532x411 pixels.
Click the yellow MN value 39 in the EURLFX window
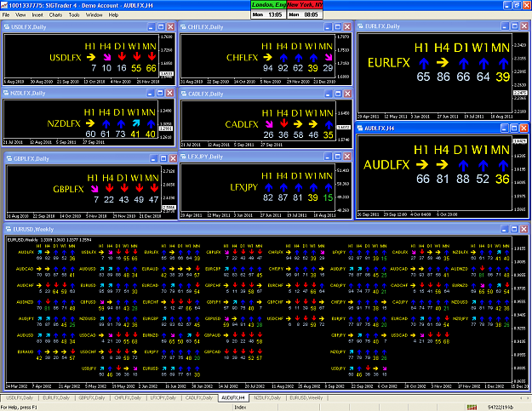click(502, 77)
